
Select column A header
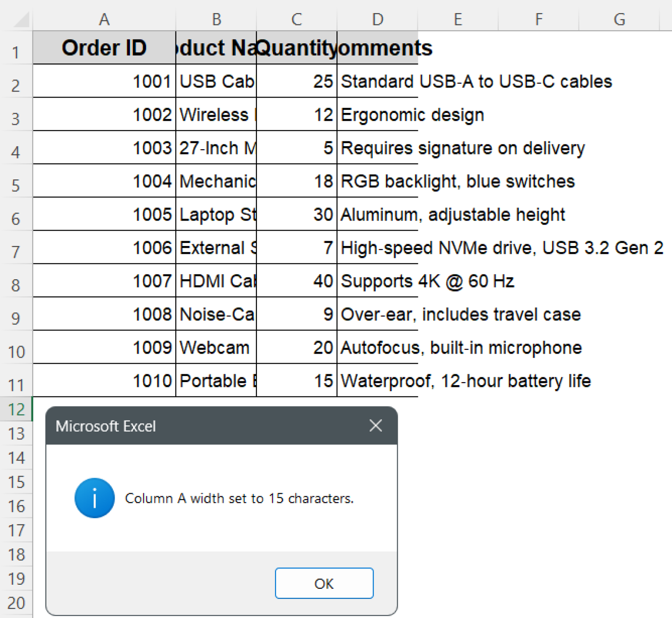click(104, 19)
